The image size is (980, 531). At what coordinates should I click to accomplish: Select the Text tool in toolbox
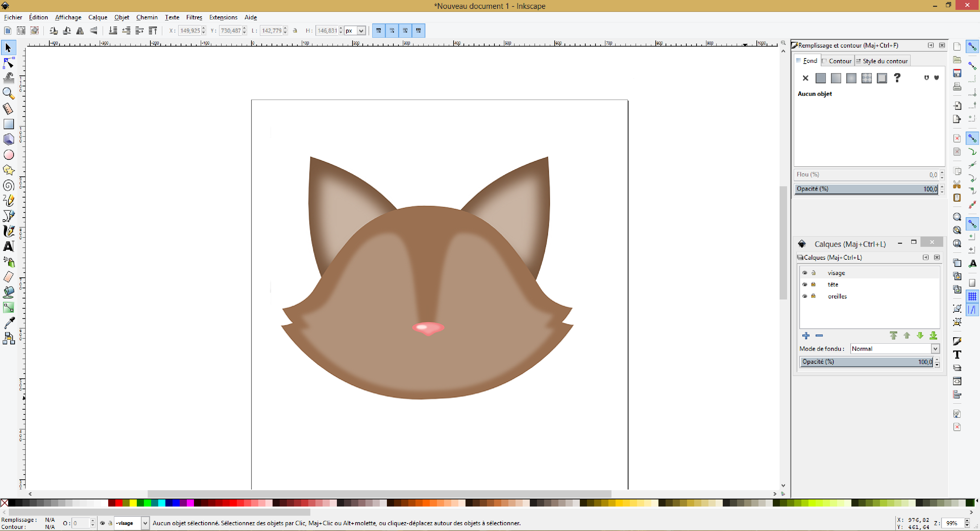point(9,246)
